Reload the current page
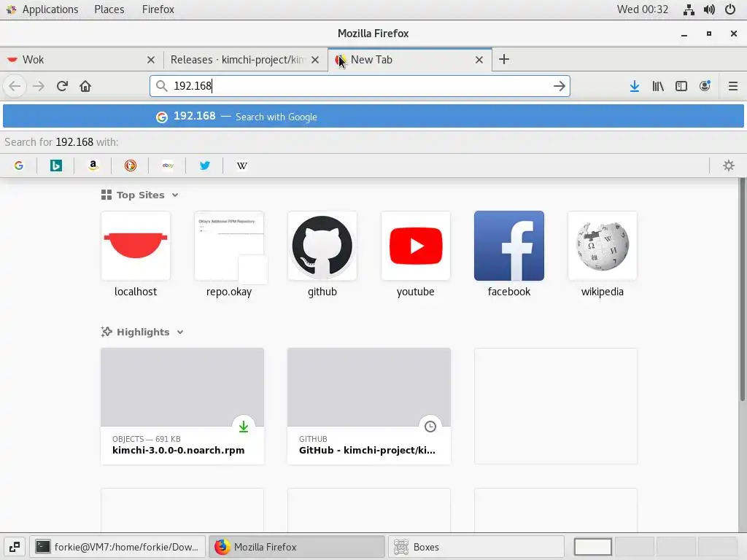The image size is (747, 560). (x=62, y=86)
